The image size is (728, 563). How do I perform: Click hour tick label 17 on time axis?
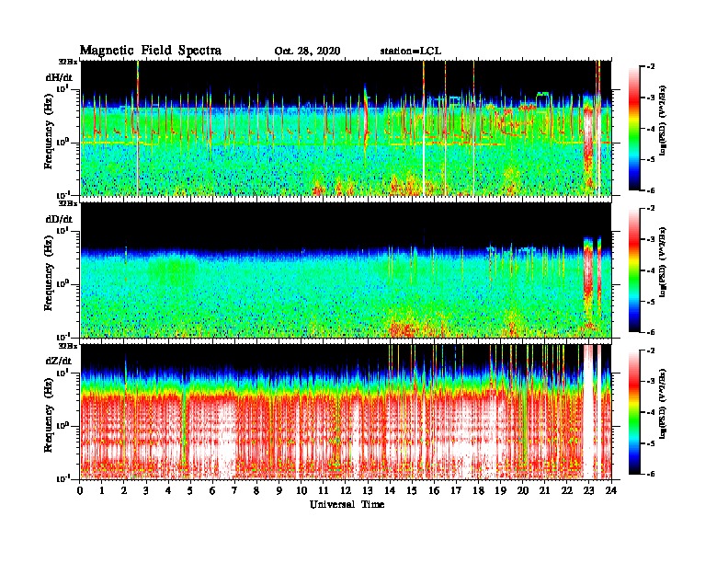click(457, 490)
